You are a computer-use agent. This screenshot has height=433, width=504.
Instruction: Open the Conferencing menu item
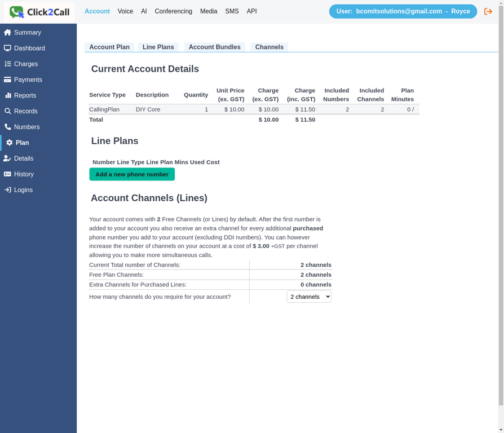(x=173, y=11)
